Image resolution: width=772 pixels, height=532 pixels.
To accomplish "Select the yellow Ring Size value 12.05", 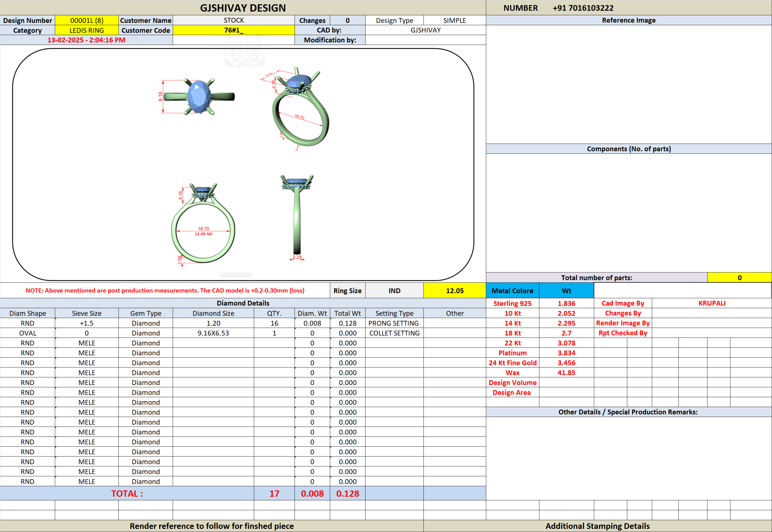I will tap(454, 291).
